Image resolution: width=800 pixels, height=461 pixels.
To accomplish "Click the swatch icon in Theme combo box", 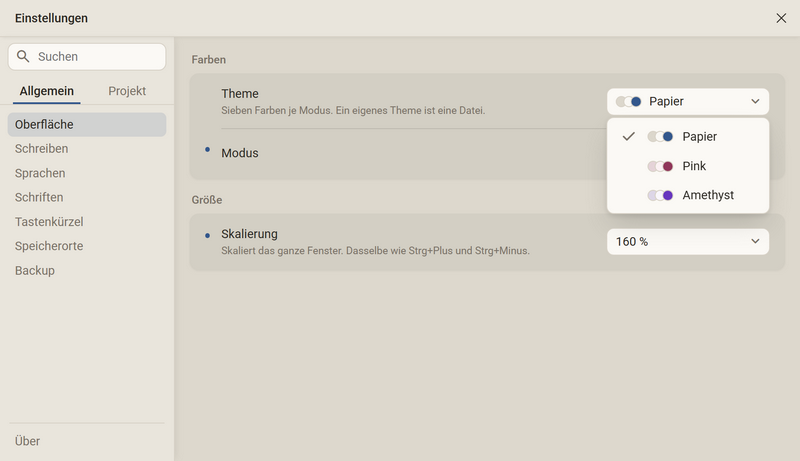I will [x=629, y=101].
